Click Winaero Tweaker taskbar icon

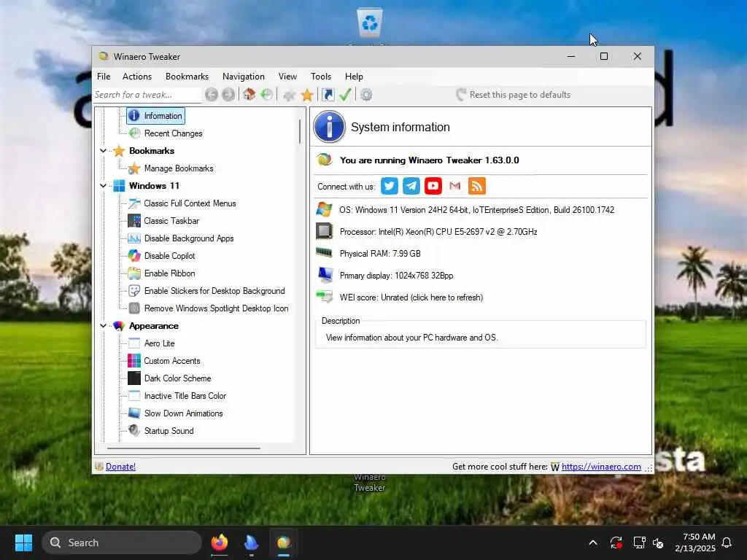point(284,542)
